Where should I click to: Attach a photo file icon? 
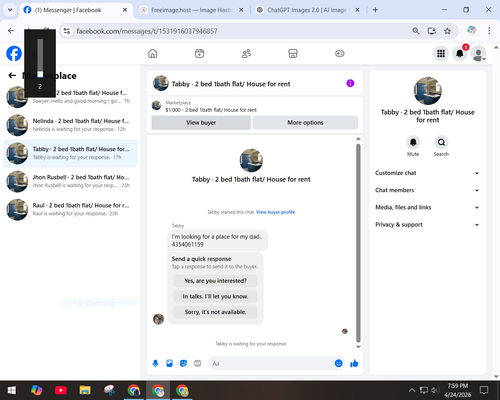[169, 363]
